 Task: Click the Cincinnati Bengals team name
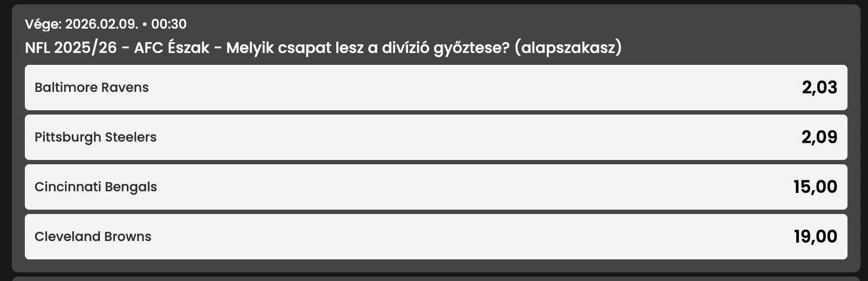tap(96, 187)
